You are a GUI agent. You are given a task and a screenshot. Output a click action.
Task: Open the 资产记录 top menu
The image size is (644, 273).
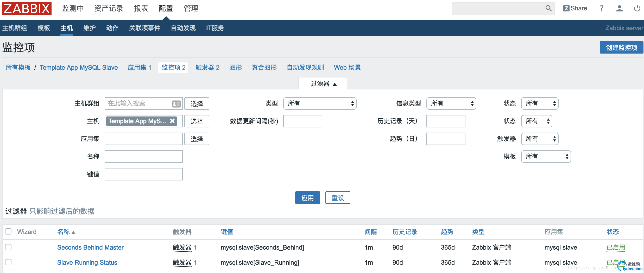[x=109, y=9]
